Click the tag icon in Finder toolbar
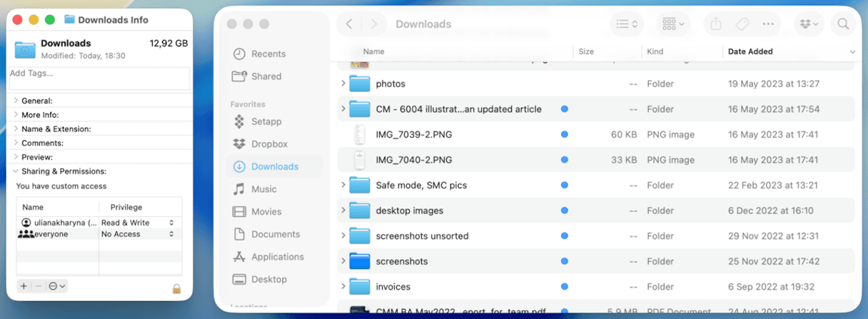The width and height of the screenshot is (868, 319). 742,24
